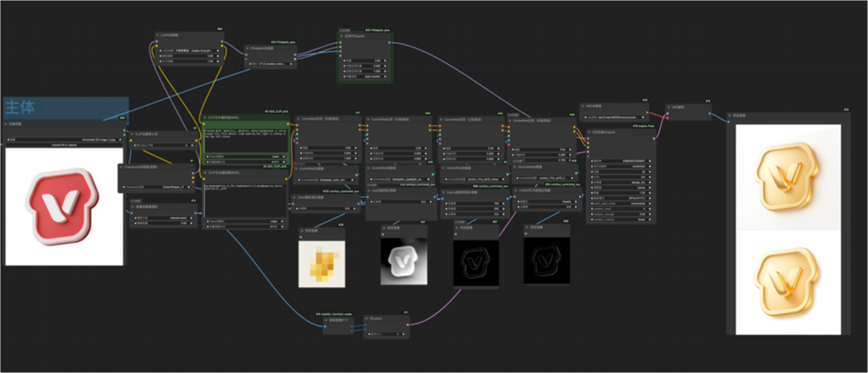
Task: Collapse the Zoe depth preprocessor node
Action: pos(369,190)
